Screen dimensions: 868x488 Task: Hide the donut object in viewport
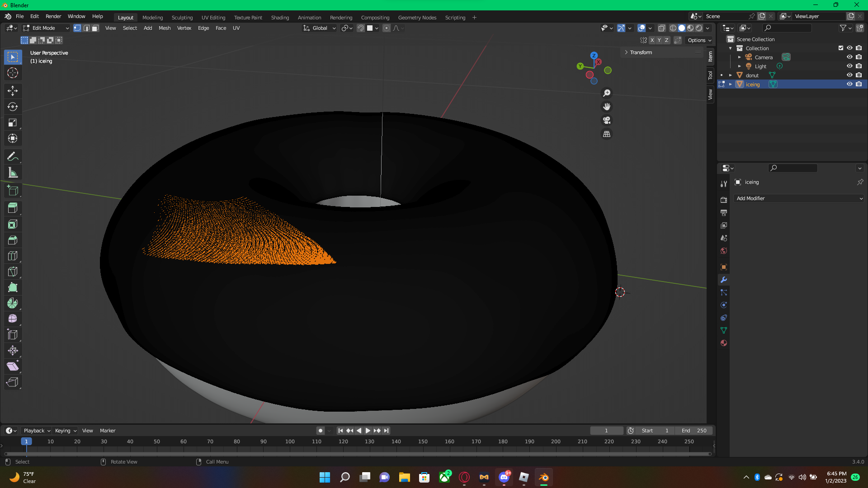click(849, 75)
